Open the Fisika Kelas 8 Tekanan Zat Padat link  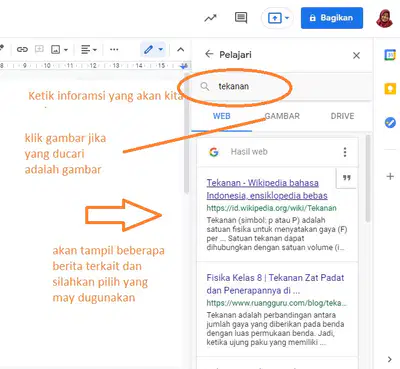click(x=275, y=284)
